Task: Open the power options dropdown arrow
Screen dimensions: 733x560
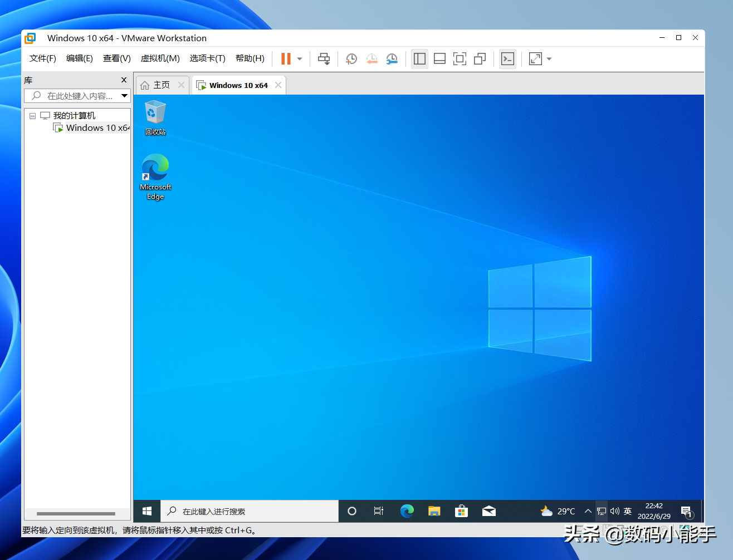Action: click(x=300, y=59)
